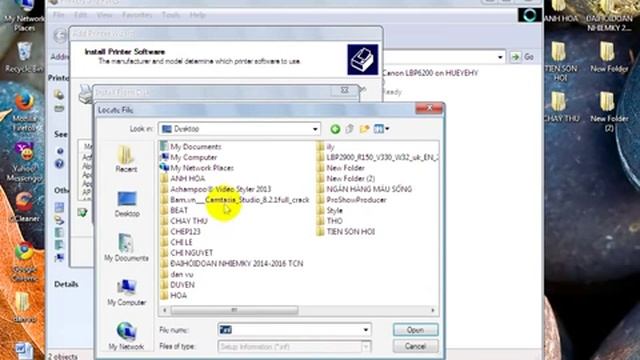Select the BEAT folder
Screen dimensions: 640x360
coord(174,210)
